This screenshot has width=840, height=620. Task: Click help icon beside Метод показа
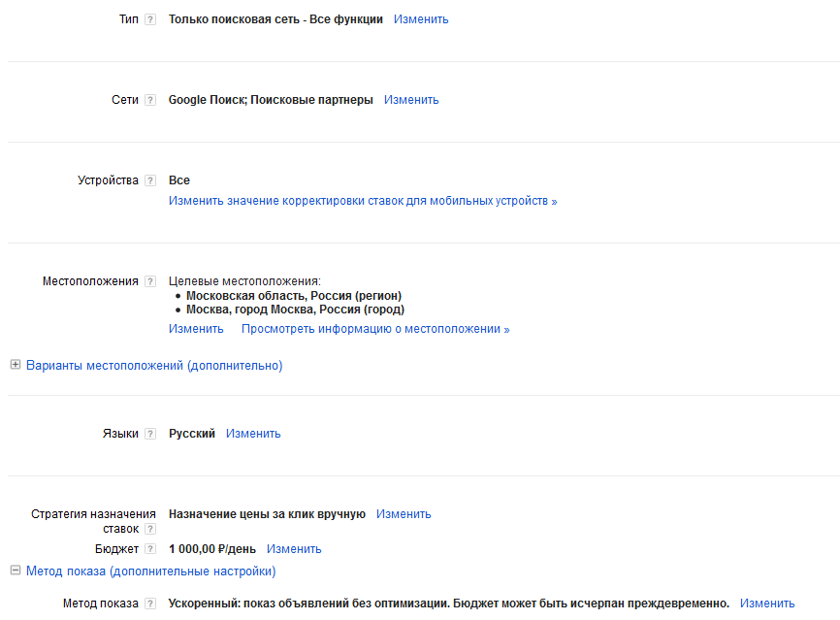149,604
